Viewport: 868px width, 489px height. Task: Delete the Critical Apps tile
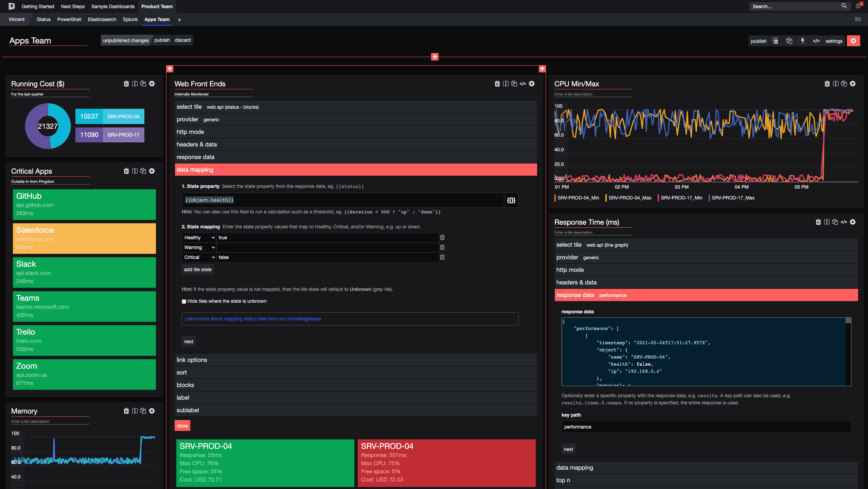[126, 171]
